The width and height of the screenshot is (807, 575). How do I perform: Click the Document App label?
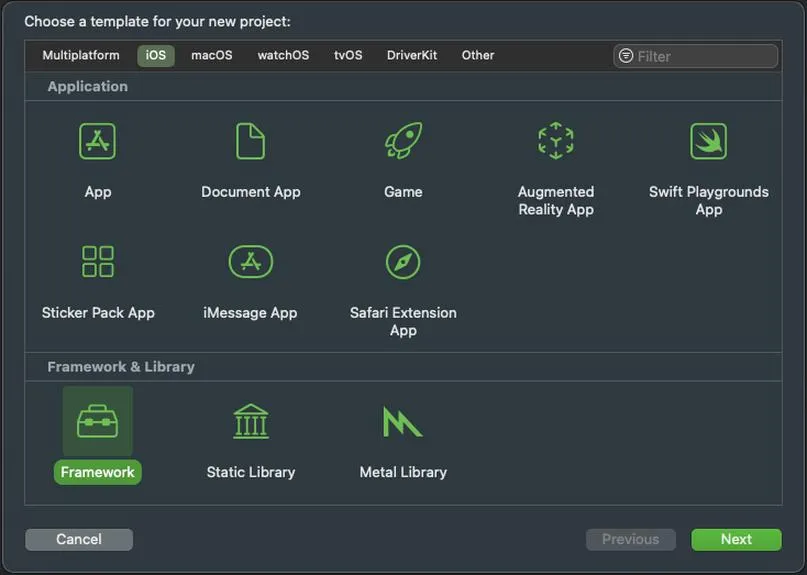(x=251, y=192)
